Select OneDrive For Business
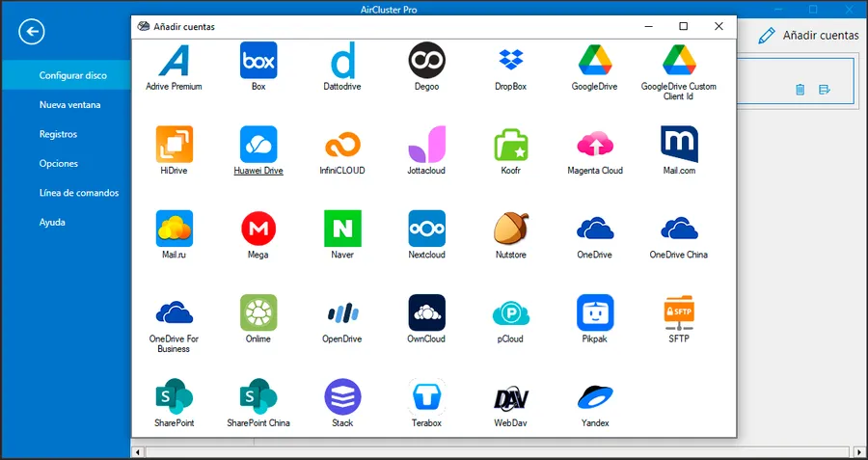The image size is (868, 460). (x=175, y=312)
